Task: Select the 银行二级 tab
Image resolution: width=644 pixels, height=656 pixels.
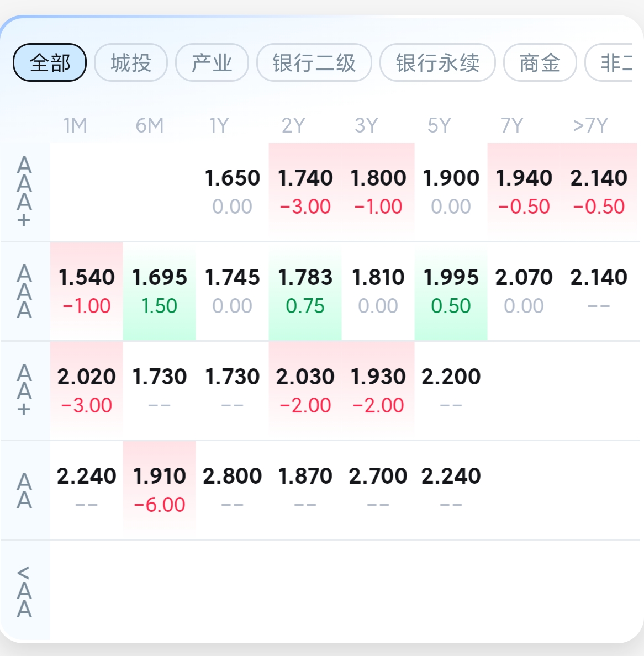Action: pyautogui.click(x=314, y=62)
